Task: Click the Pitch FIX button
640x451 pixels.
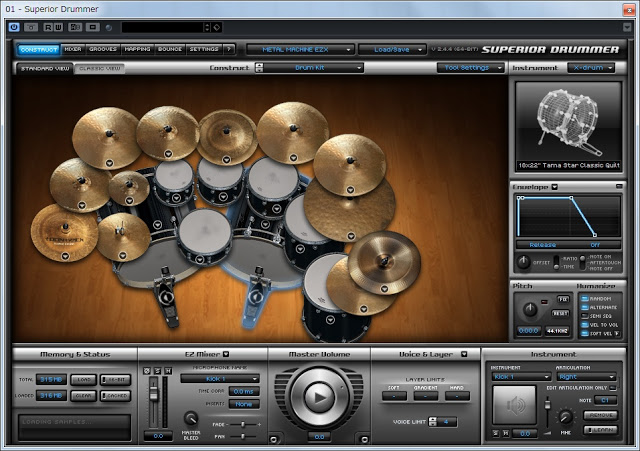Action: (x=564, y=299)
